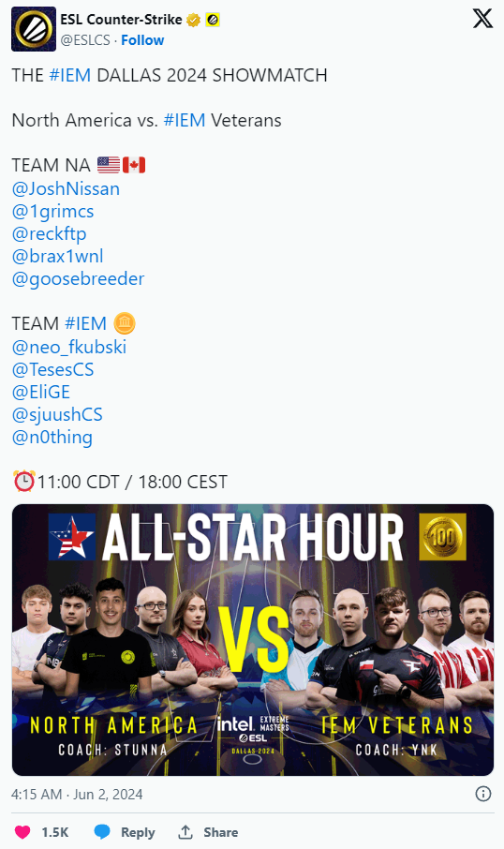The height and width of the screenshot is (849, 504).
Task: Open @1grimcs profile mention
Action: pos(52,211)
